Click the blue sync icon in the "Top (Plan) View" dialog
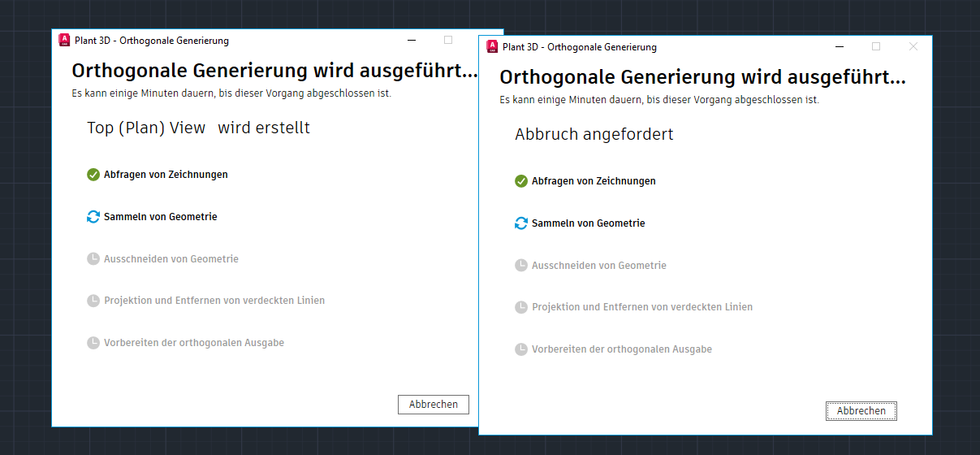Viewport: 980px width, 455px height. 93,217
